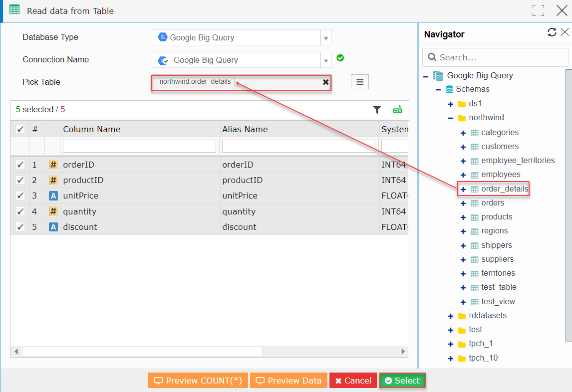Viewport: 572px width, 392px height.
Task: Click the horizontal scrollbar thumb
Action: 142,352
